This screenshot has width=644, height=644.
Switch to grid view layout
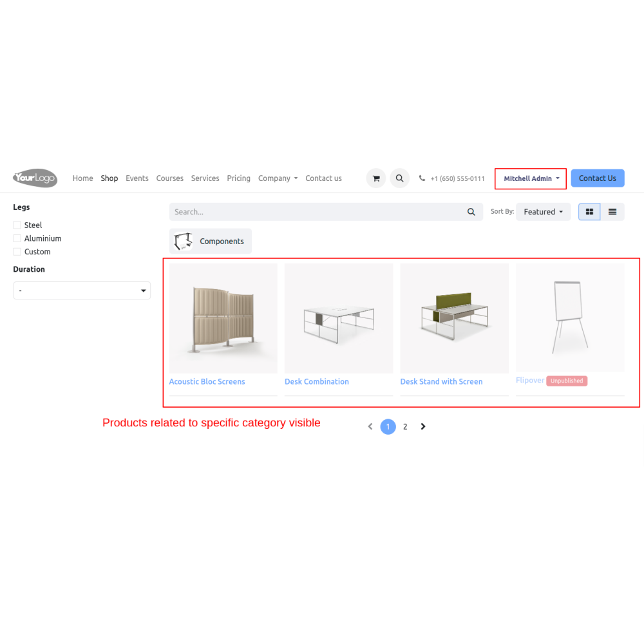[589, 212]
